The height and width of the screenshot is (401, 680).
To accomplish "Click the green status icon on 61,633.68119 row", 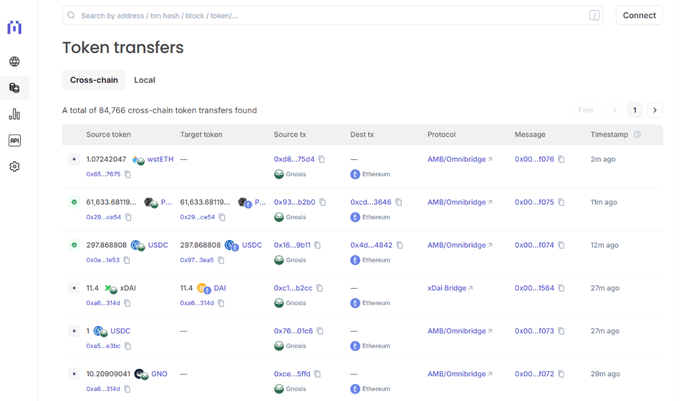I will point(74,202).
